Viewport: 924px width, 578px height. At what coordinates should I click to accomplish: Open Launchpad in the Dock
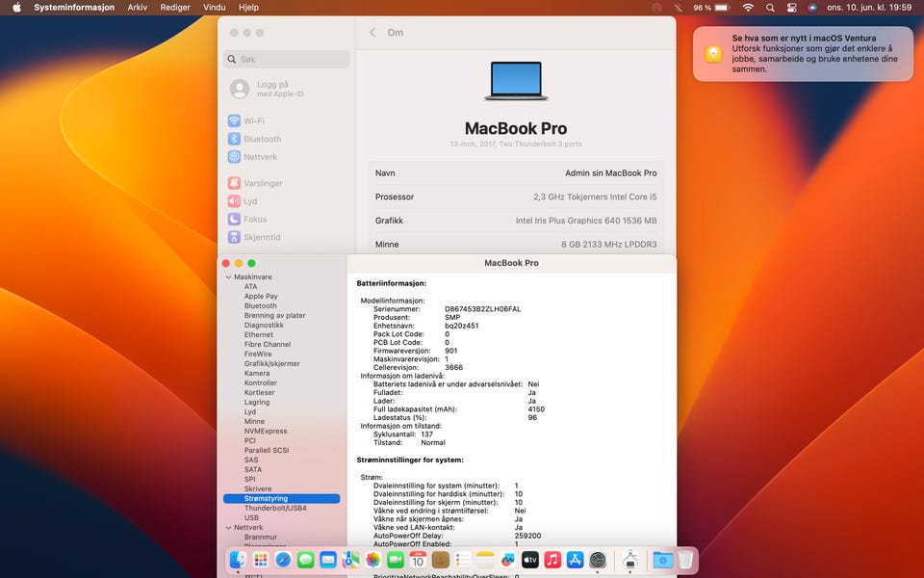(x=261, y=559)
